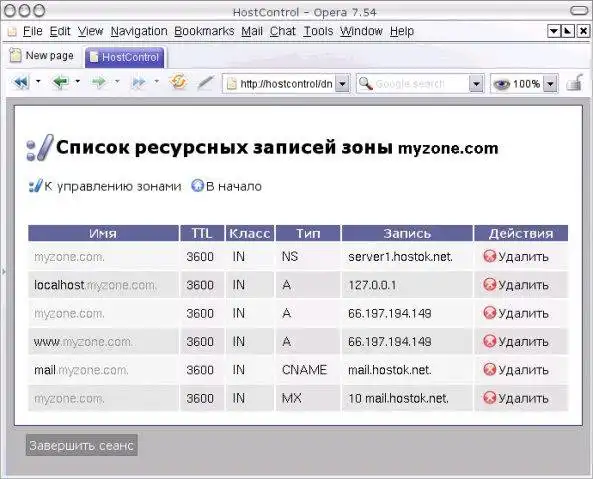Click the 'Имя' column header
This screenshot has width=593, height=479.
pyautogui.click(x=103, y=233)
